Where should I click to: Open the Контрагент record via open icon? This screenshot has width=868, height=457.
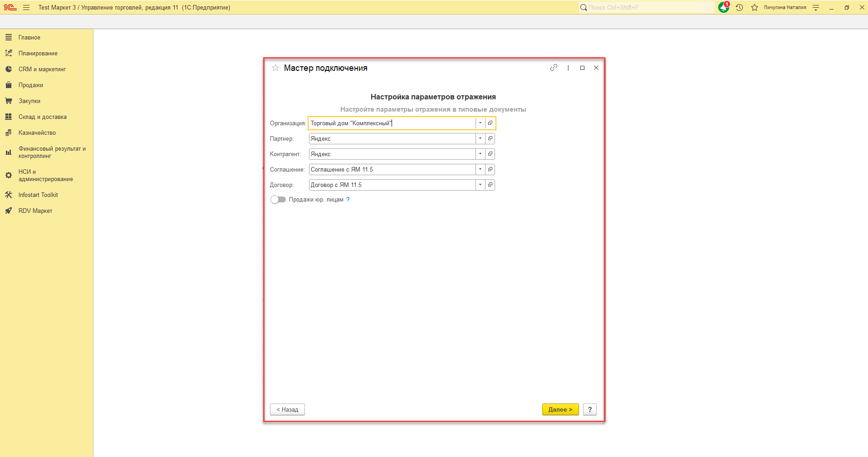(490, 154)
